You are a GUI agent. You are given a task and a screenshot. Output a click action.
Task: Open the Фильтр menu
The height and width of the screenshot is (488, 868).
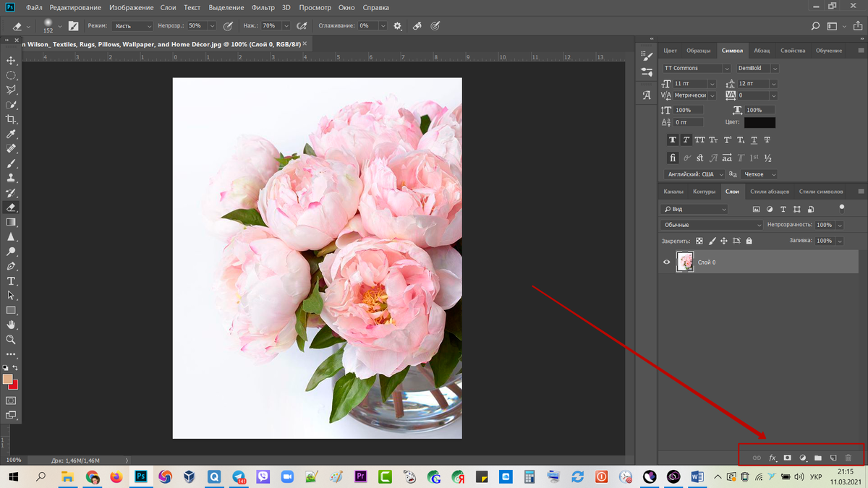[x=263, y=7]
